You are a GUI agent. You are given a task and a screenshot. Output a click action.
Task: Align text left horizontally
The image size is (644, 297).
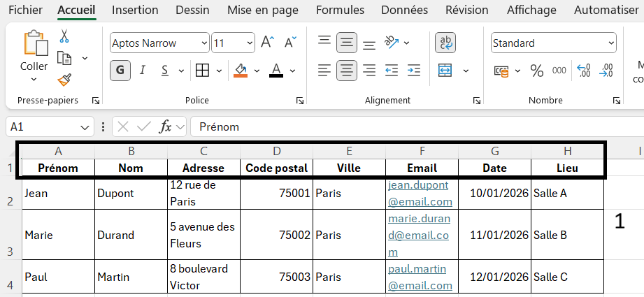click(324, 71)
